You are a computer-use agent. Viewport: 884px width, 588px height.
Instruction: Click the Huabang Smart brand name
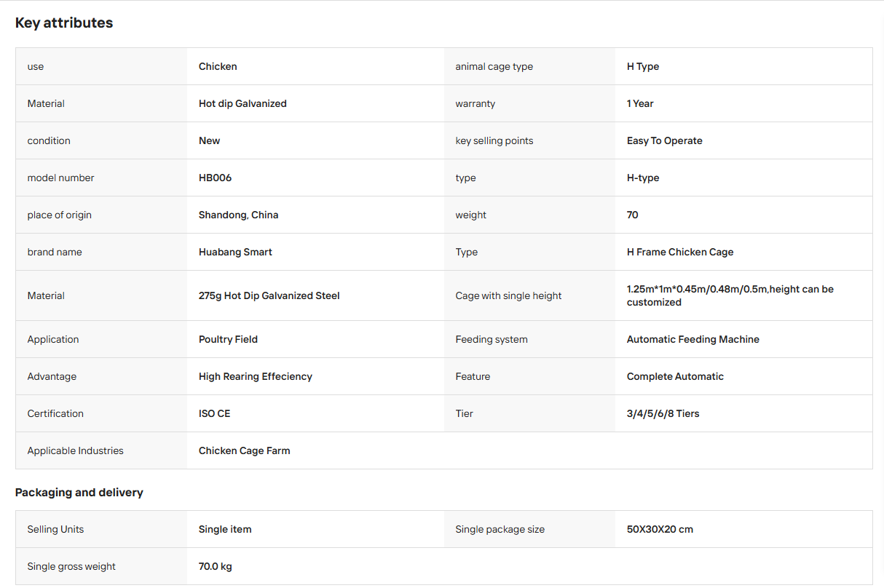[235, 252]
